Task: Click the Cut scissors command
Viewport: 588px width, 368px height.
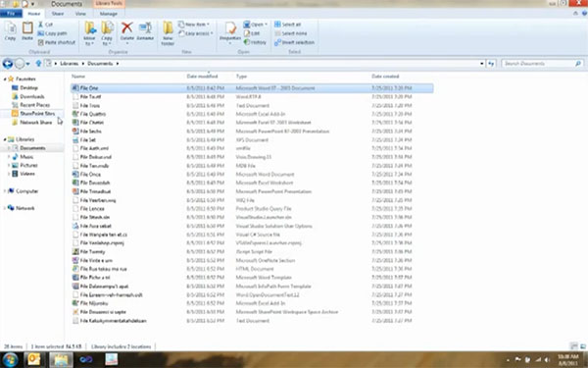Action: [x=45, y=25]
